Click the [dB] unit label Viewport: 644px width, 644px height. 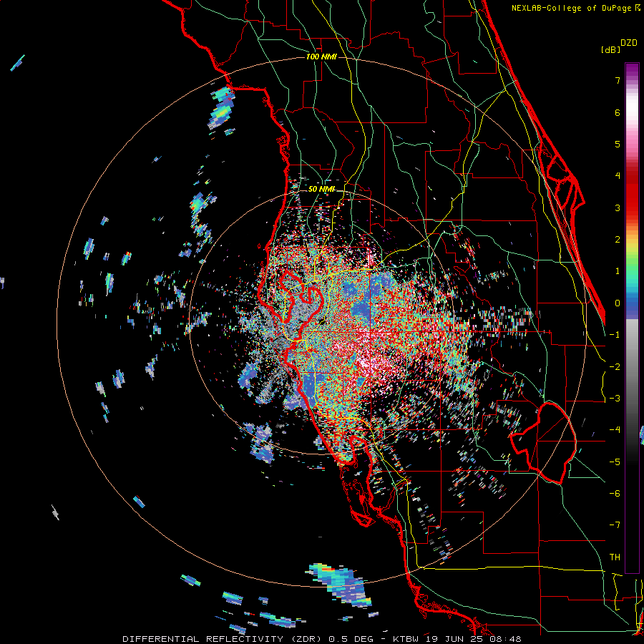610,49
